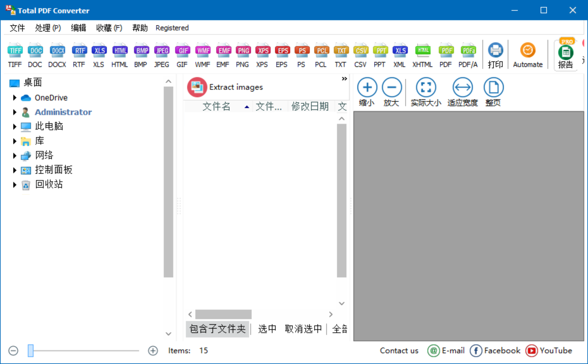The width and height of the screenshot is (588, 364).
Task: Toggle 包含子文件夹 option
Action: tap(217, 329)
